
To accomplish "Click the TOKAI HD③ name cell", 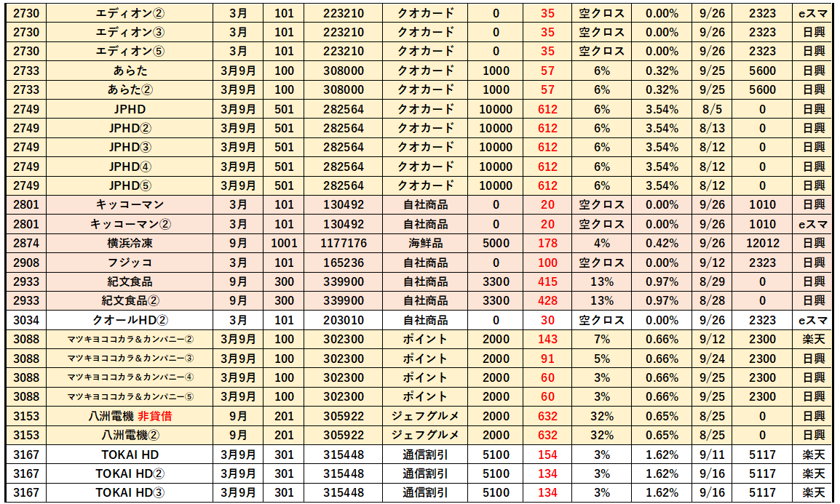I will (130, 493).
